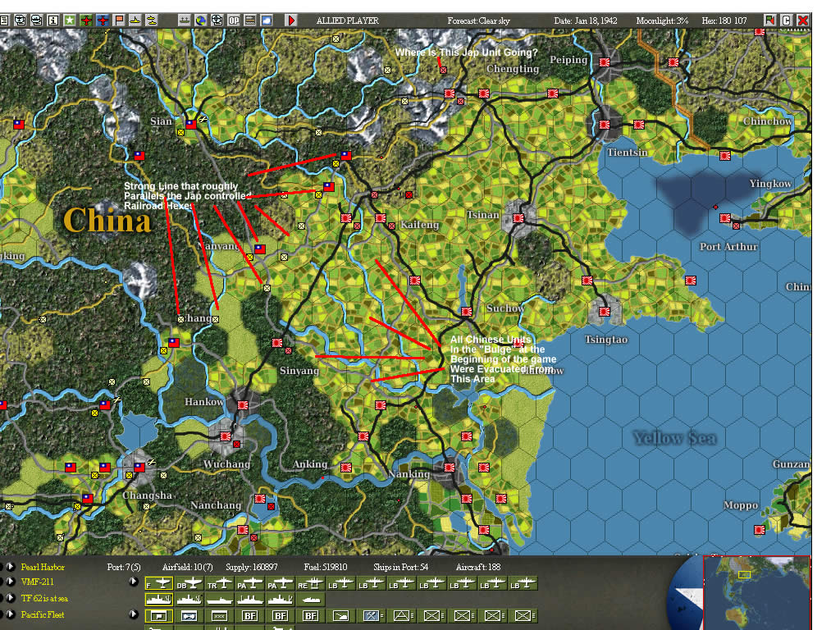Select the first PA patrol air group icon

pos(250,583)
